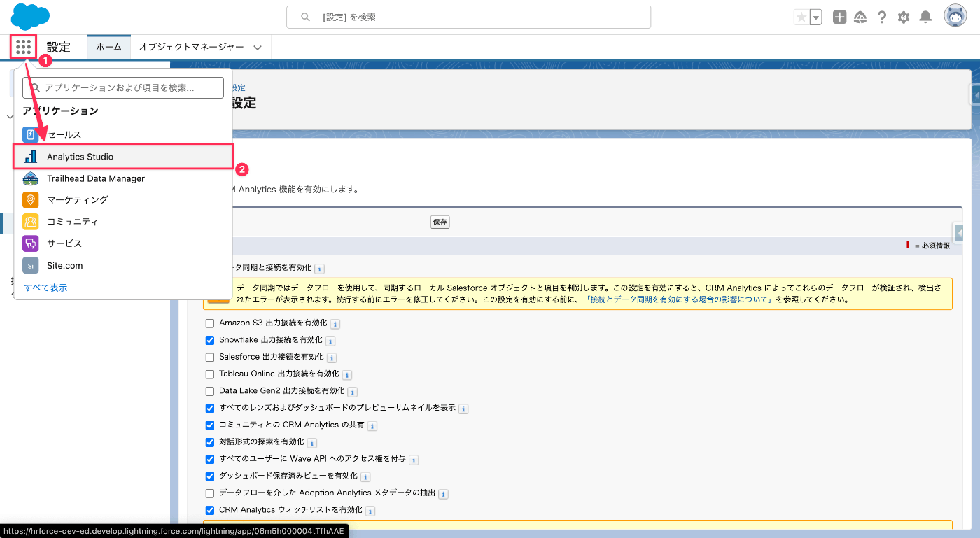
Task: Expand the Object Manager tab dropdown chevron
Action: 258,48
